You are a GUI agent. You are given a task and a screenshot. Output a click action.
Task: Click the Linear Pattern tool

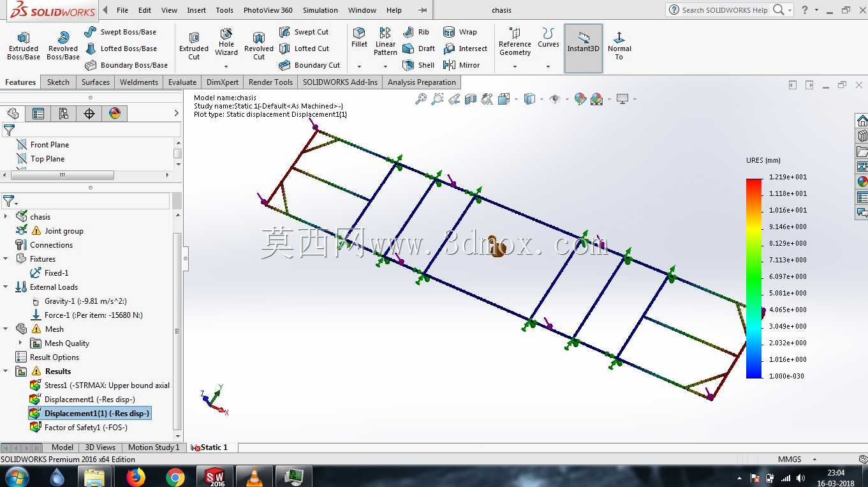[385, 41]
